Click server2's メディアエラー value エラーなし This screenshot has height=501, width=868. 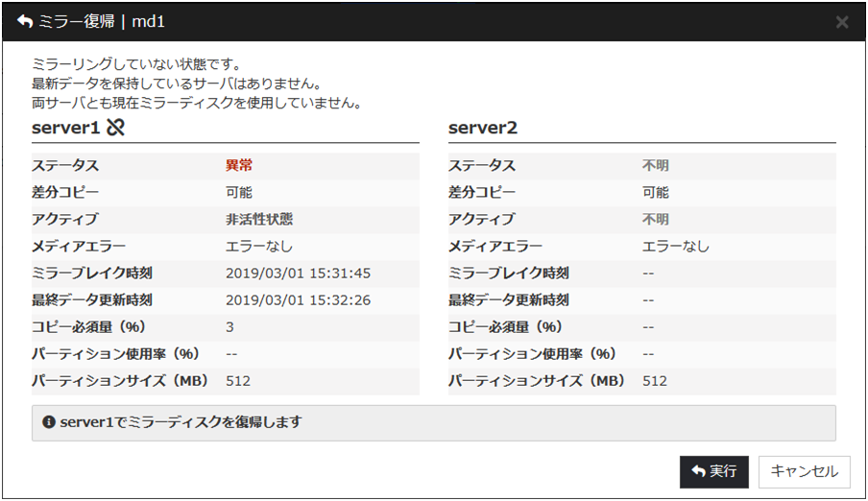click(676, 247)
